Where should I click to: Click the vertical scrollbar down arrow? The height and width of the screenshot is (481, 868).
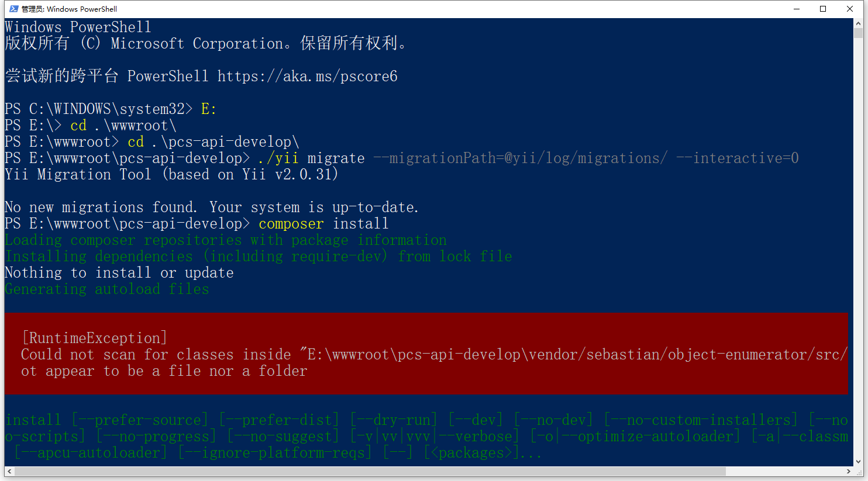(858, 461)
